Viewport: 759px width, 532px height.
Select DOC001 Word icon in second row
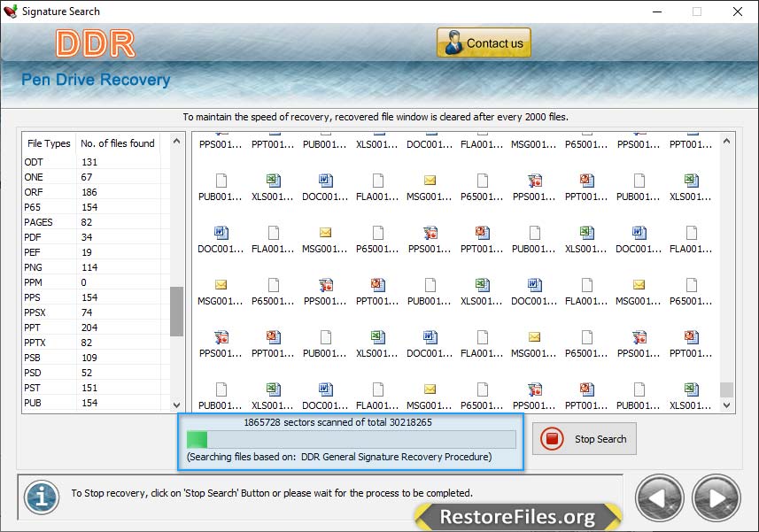coord(325,181)
